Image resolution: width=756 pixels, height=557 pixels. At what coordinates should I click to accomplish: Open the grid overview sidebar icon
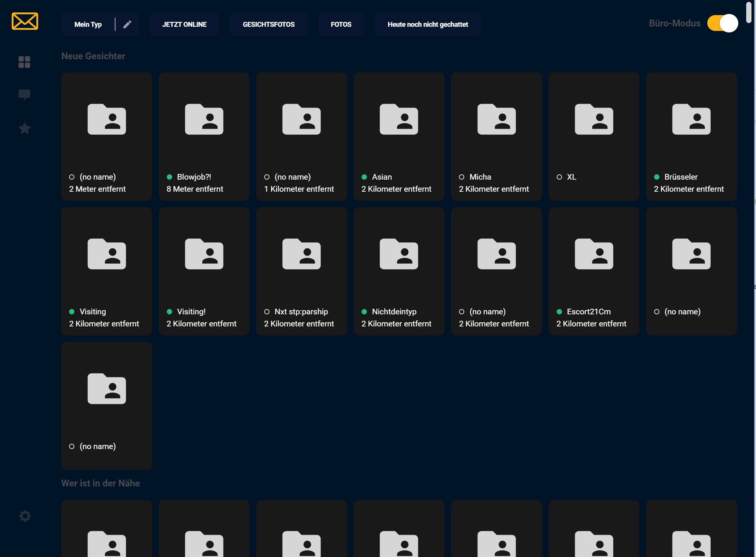coord(25,62)
